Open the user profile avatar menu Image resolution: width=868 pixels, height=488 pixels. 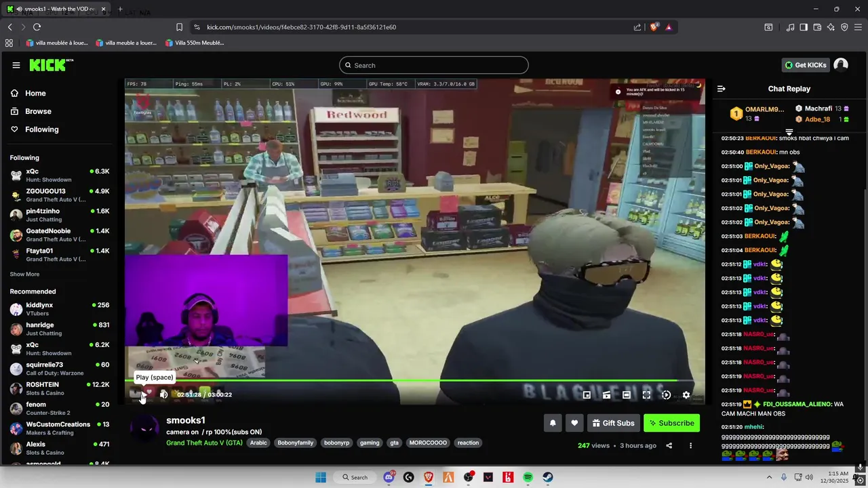[x=841, y=65]
